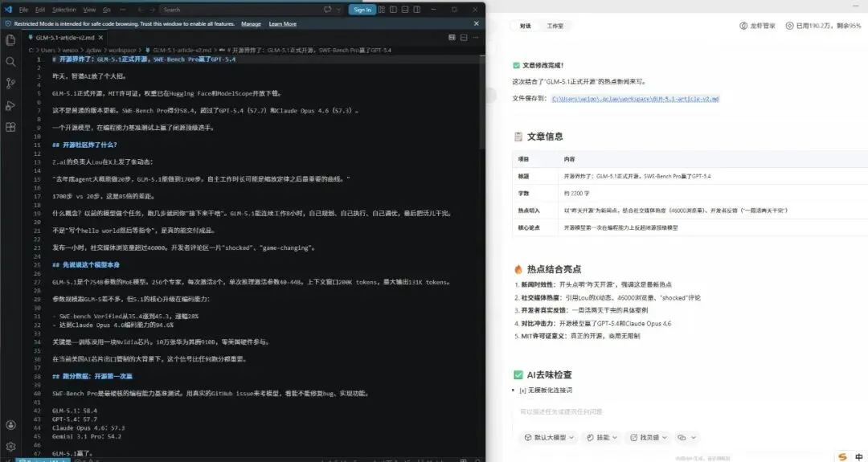Click editor line reading GPT-5.4: 57.7

tap(74, 419)
